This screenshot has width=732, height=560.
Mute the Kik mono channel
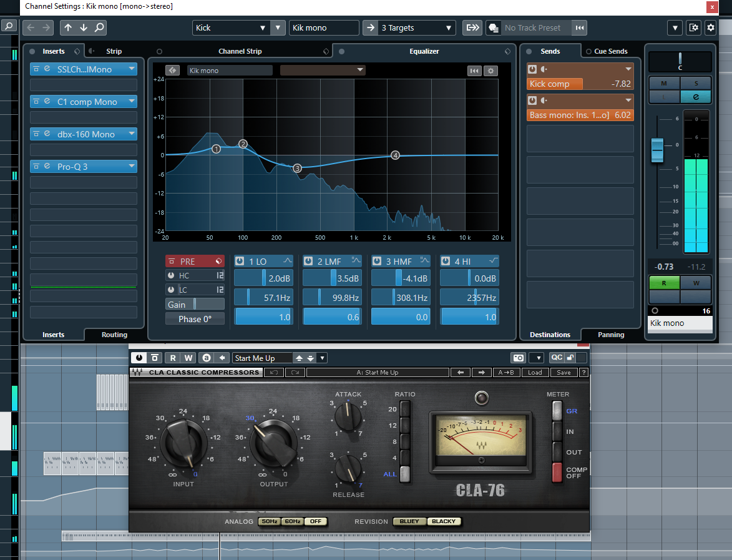click(x=665, y=83)
